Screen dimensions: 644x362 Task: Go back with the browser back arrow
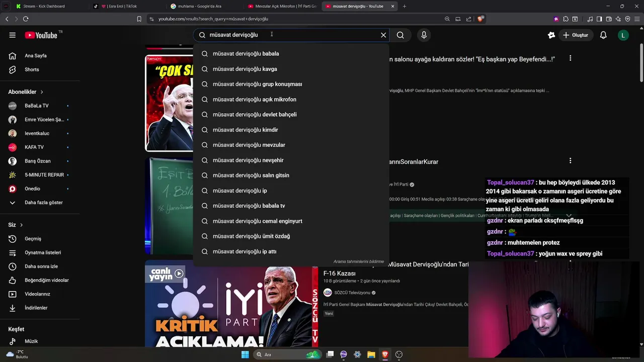pyautogui.click(x=7, y=19)
